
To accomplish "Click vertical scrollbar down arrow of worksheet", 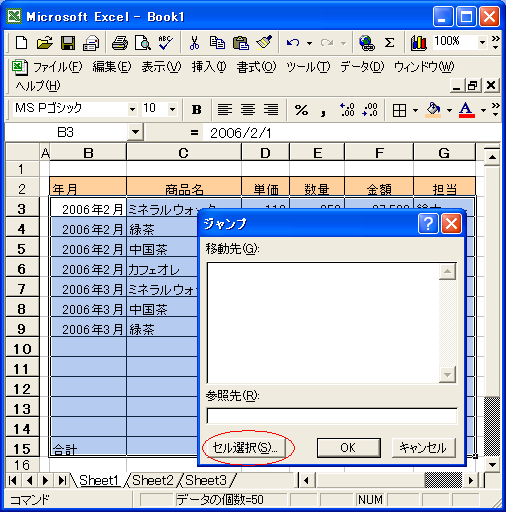I will [492, 464].
